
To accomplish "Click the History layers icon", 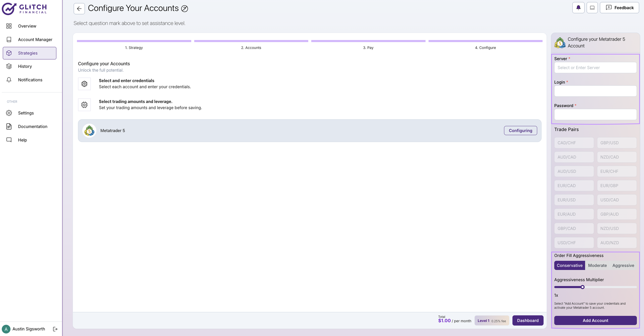I will pyautogui.click(x=9, y=66).
